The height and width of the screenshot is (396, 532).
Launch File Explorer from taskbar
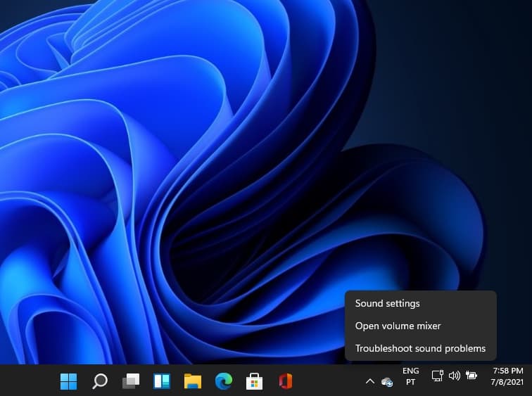[193, 381]
